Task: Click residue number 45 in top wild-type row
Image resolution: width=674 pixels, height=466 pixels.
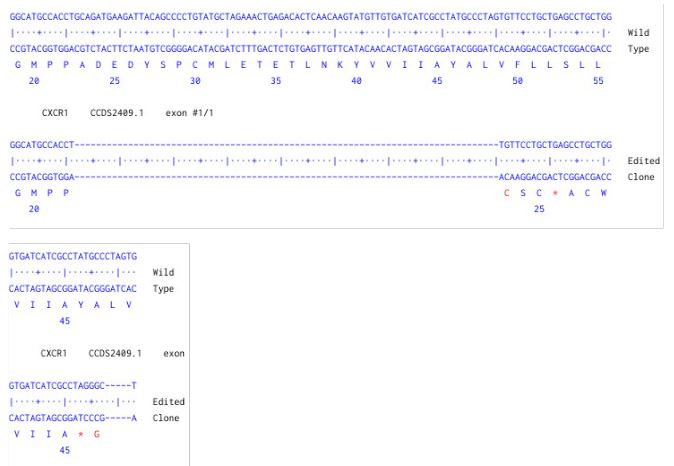Action: click(437, 81)
